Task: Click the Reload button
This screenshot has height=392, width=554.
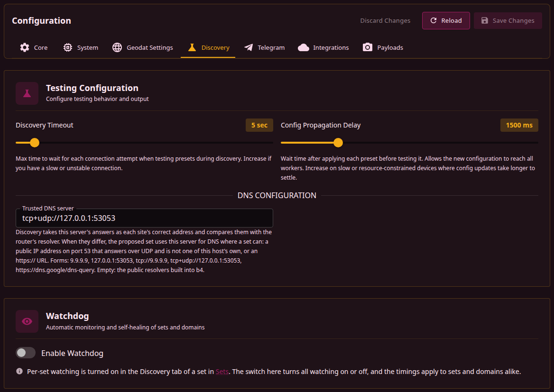Action: point(446,20)
